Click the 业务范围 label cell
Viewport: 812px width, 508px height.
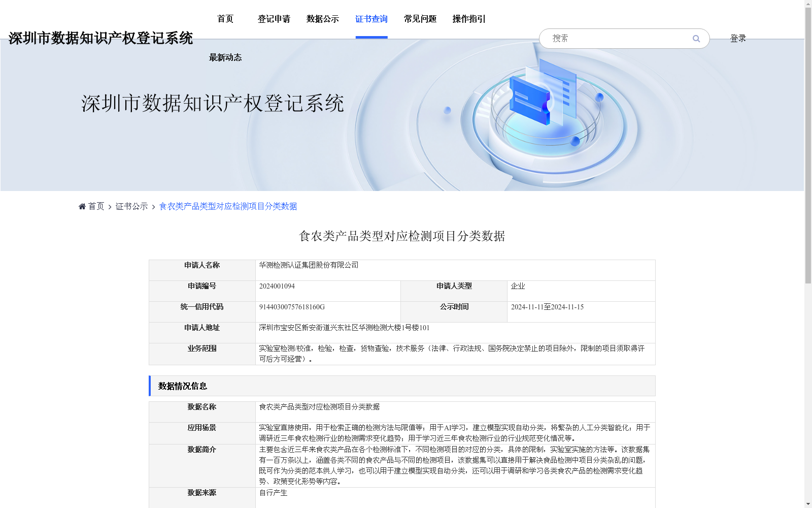click(202, 354)
